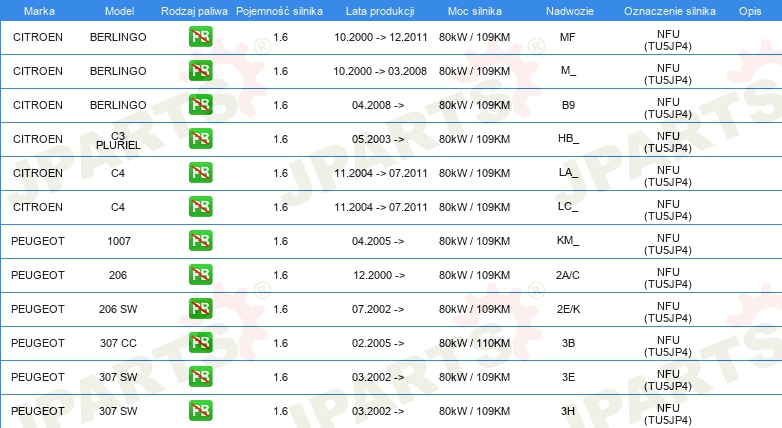Screen dimensions: 782x428
Task: Click the date range 10.2000 -> 12.2011
Action: (x=381, y=37)
